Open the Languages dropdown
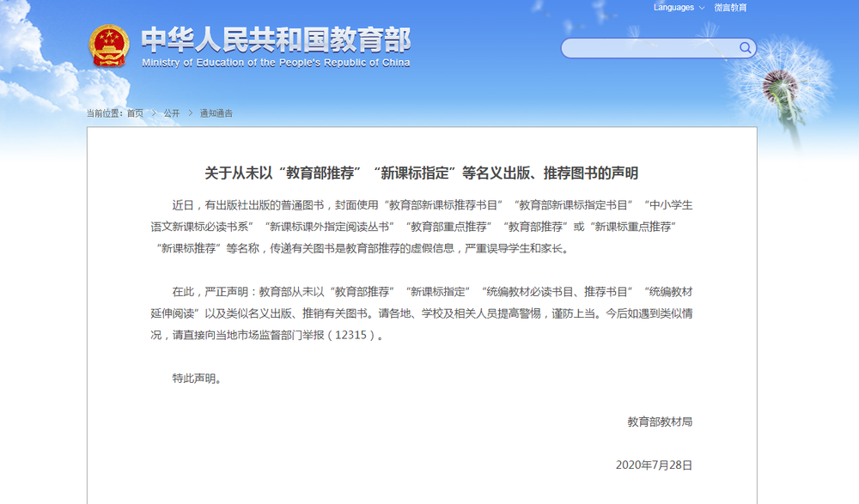 pyautogui.click(x=679, y=8)
